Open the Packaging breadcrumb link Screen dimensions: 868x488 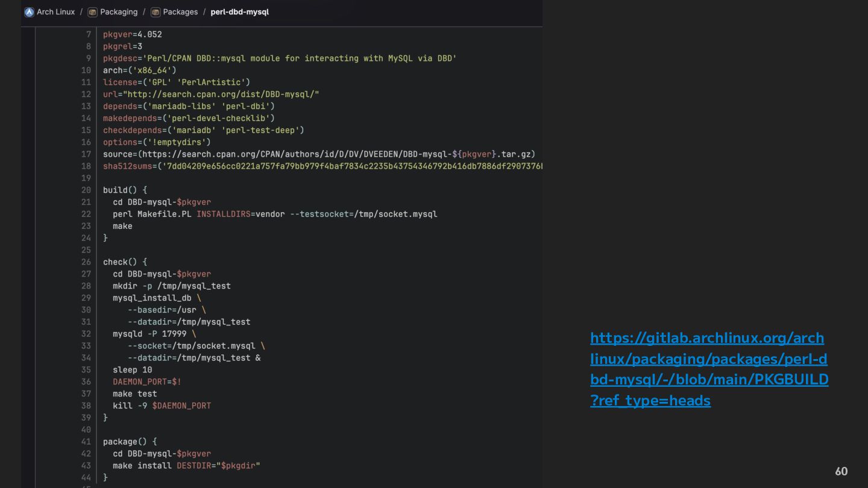click(119, 12)
